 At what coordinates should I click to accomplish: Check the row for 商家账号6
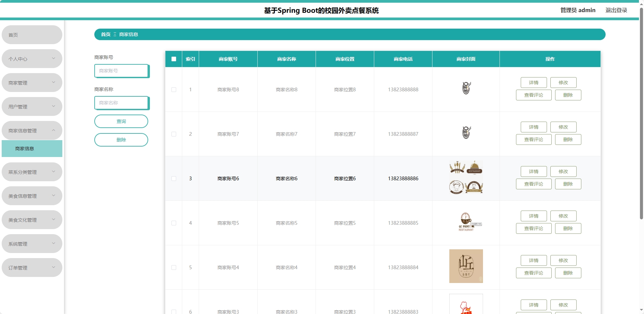coord(174,179)
